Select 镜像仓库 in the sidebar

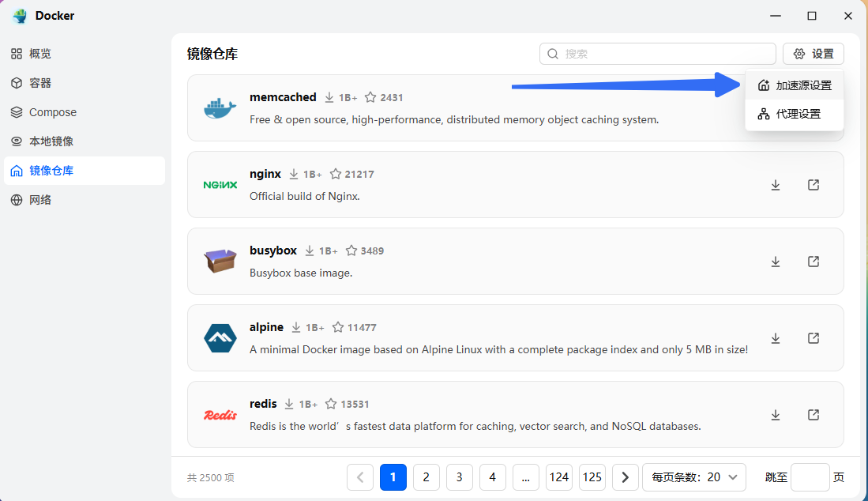(x=85, y=171)
